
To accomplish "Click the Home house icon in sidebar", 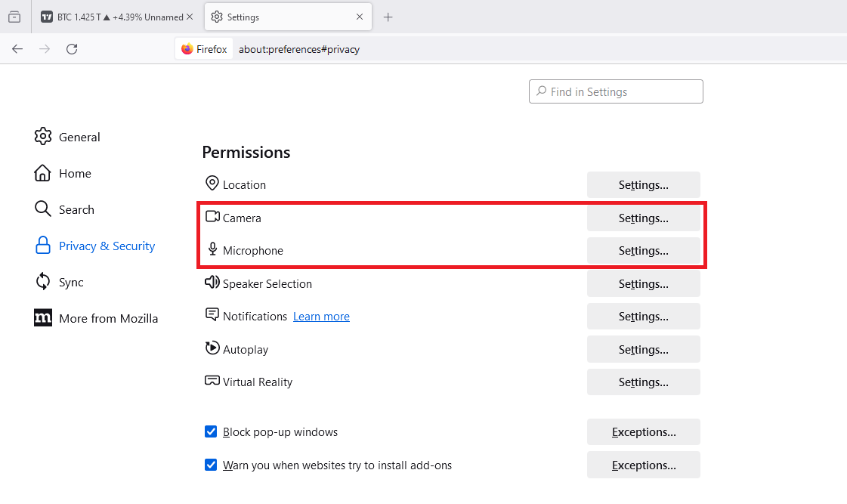I will pyautogui.click(x=42, y=173).
